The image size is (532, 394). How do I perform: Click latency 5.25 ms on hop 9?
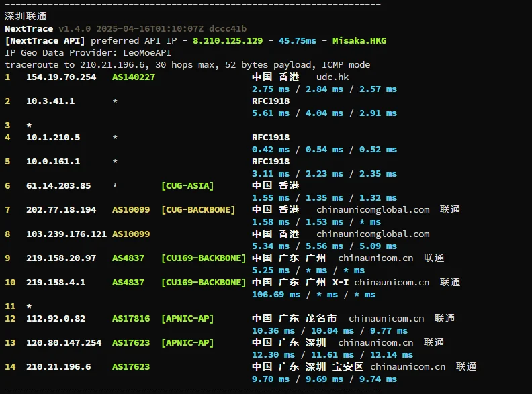(x=271, y=270)
